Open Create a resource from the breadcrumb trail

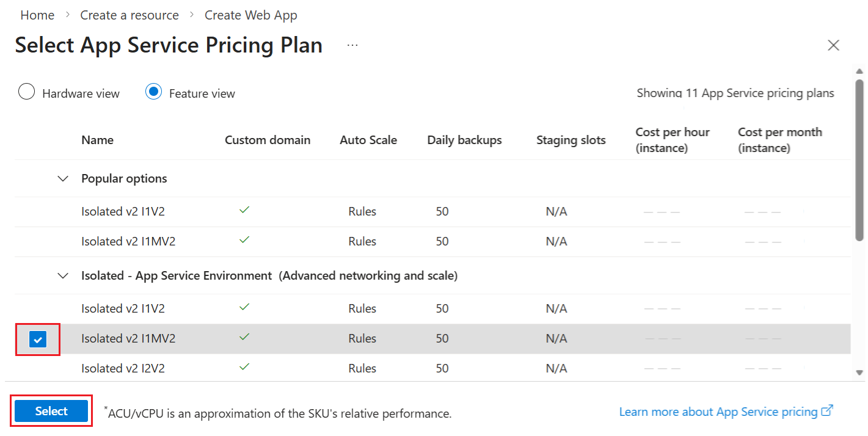129,15
